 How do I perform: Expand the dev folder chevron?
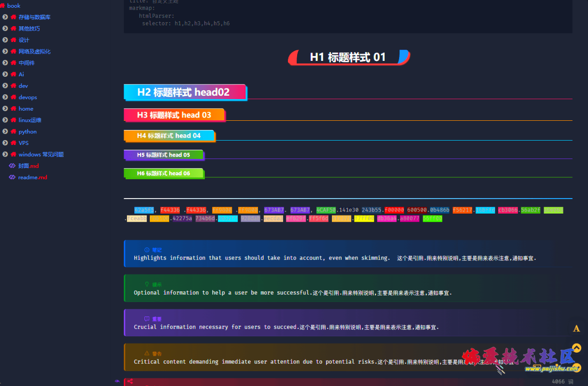[x=5, y=86]
